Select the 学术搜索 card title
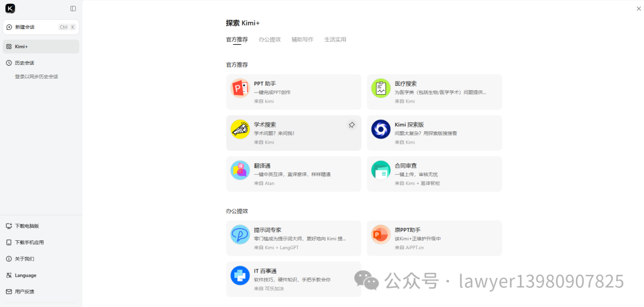This screenshot has width=644, height=307. point(265,125)
